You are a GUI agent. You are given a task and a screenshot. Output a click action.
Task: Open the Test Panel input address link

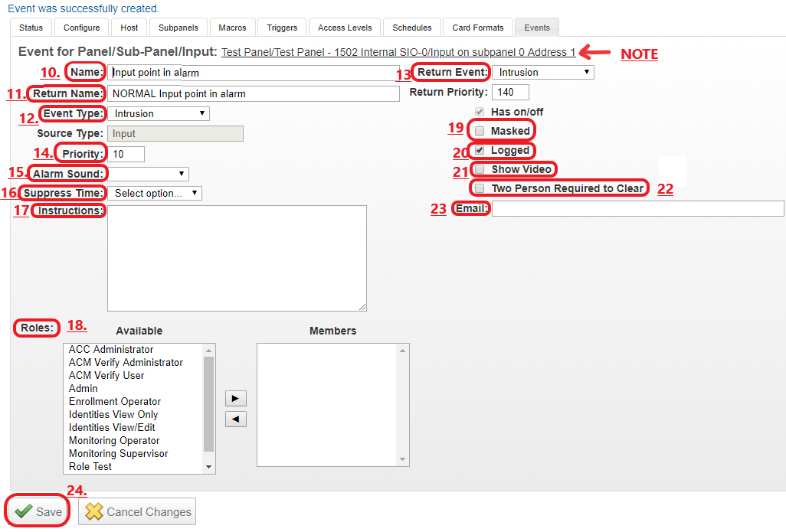click(398, 52)
